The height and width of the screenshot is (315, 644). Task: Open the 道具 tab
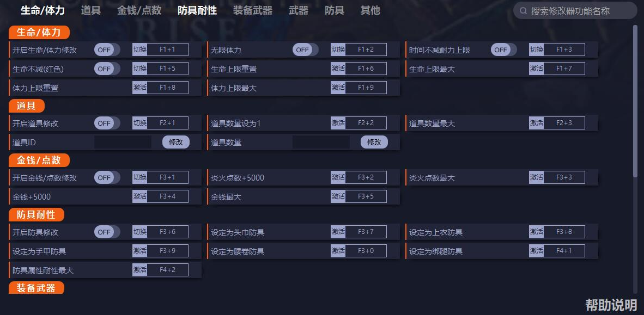click(x=90, y=10)
